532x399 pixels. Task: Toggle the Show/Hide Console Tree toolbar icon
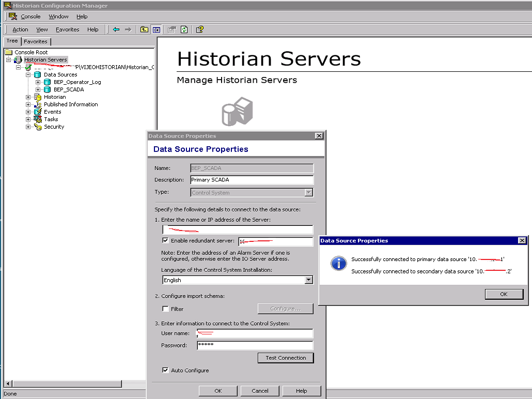tap(157, 29)
